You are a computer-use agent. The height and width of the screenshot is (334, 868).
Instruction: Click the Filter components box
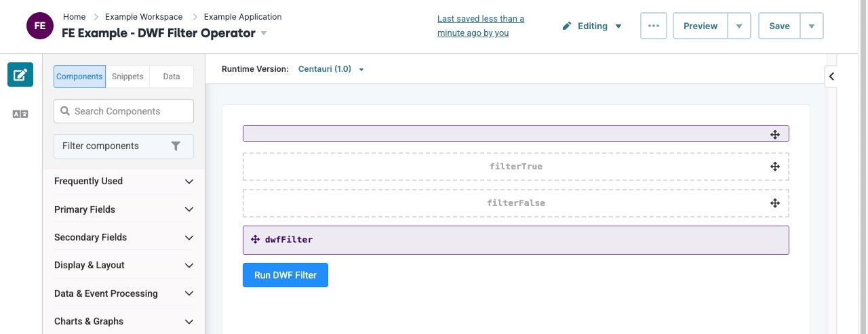pyautogui.click(x=123, y=146)
